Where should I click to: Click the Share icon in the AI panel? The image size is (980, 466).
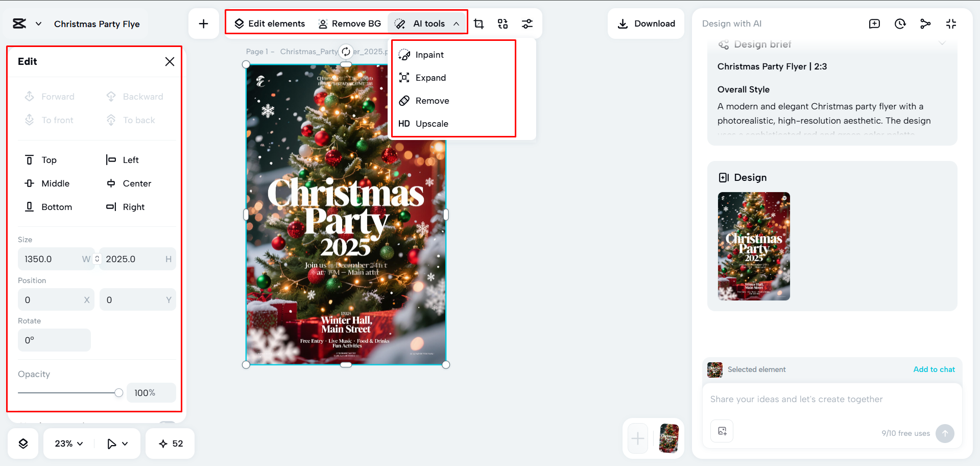pos(925,24)
